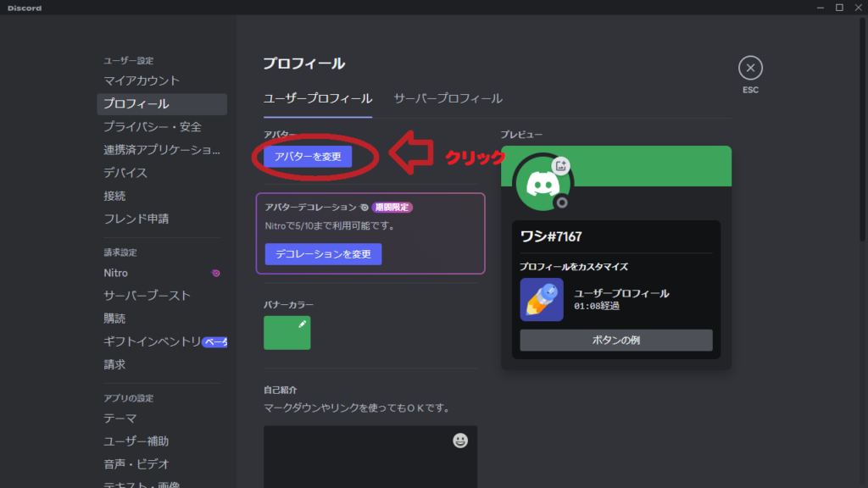Open サーバーブースト settings
Viewport: 868px width, 488px height.
162,296
